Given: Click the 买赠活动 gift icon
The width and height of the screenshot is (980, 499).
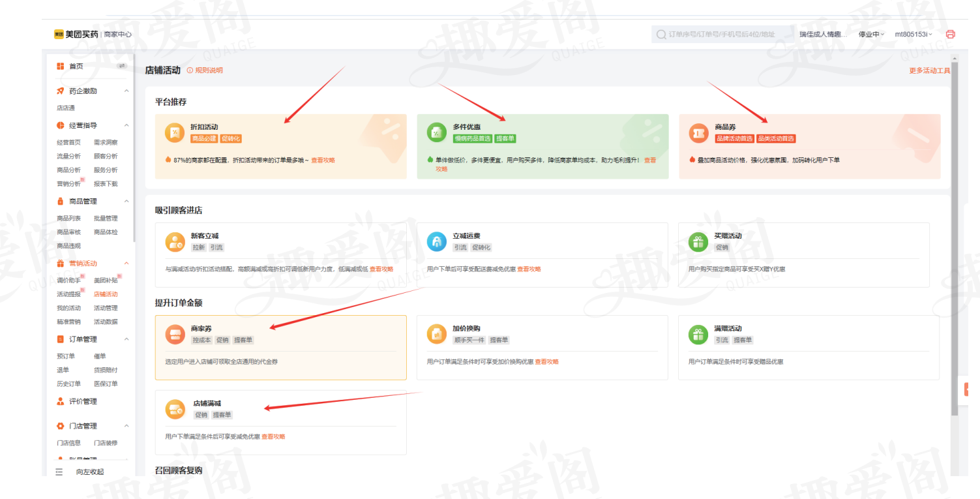Looking at the screenshot, I should click(x=698, y=241).
